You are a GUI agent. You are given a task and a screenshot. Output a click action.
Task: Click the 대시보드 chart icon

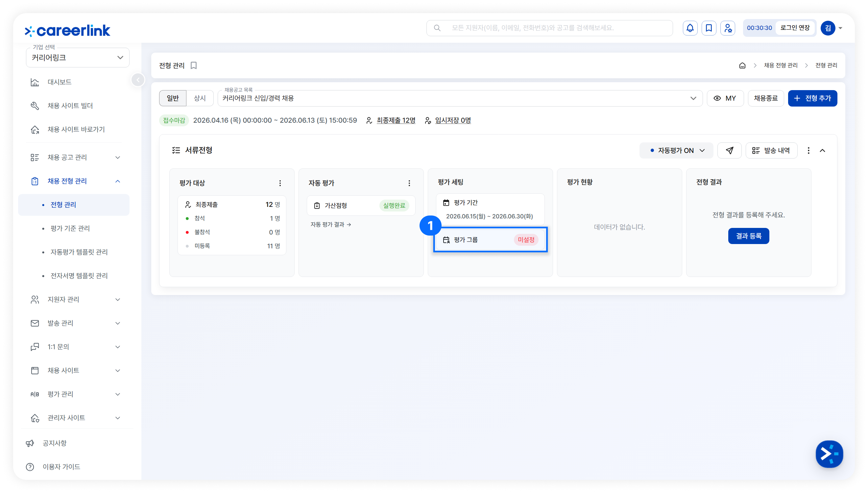35,82
